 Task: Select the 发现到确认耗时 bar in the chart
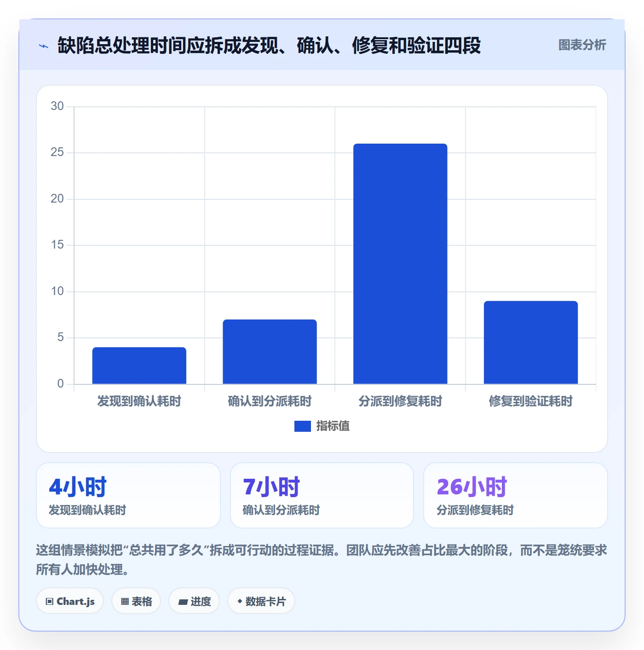pos(139,366)
